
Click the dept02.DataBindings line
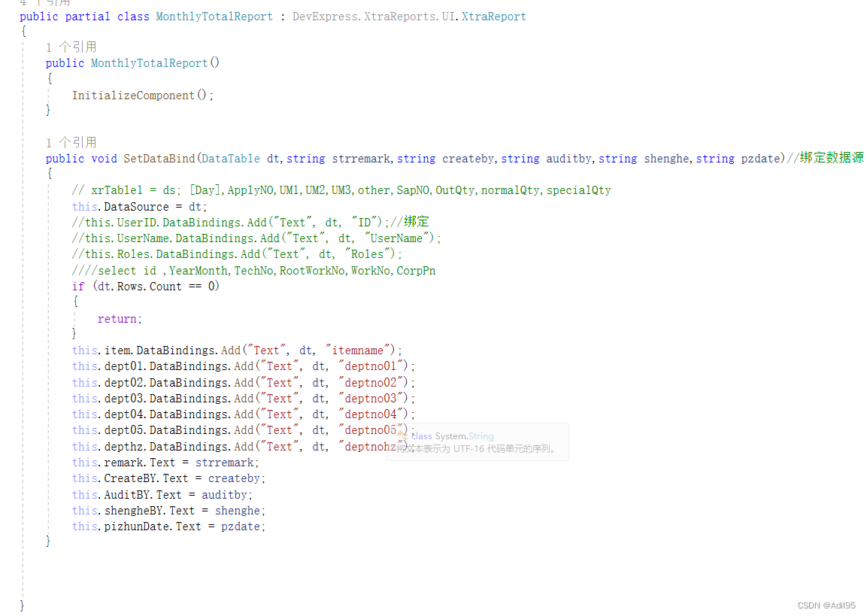(244, 383)
